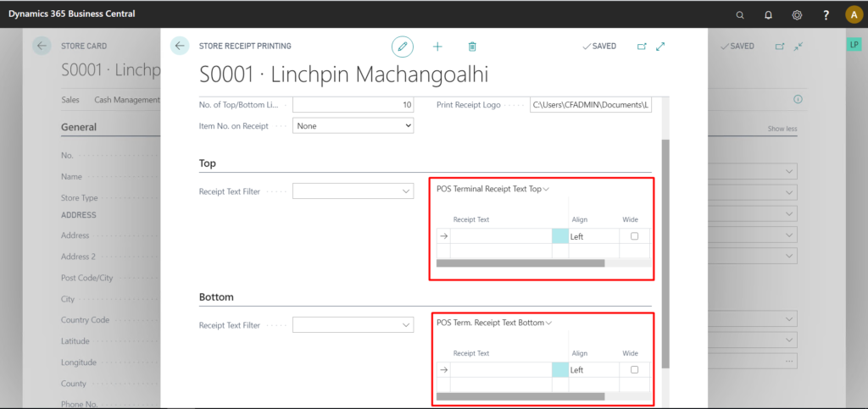This screenshot has height=409, width=868.
Task: Expand POS Terminal Receipt Text Top menu
Action: pos(492,189)
